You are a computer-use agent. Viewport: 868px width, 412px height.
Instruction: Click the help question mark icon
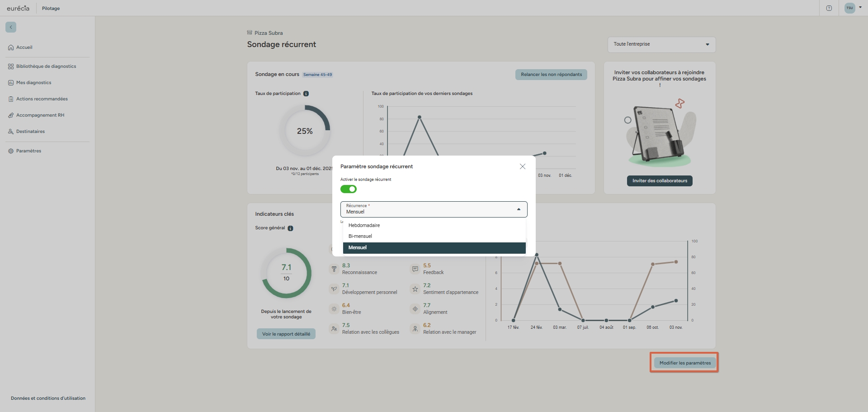[x=829, y=8]
